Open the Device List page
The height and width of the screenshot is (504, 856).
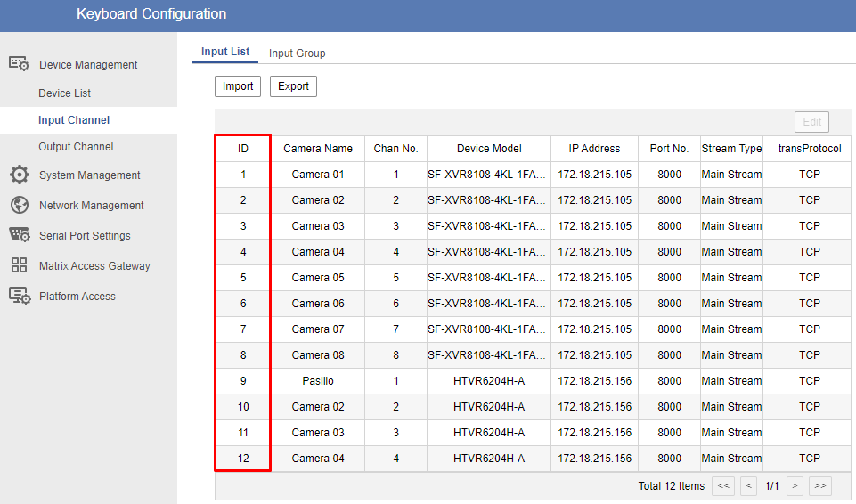[x=64, y=93]
